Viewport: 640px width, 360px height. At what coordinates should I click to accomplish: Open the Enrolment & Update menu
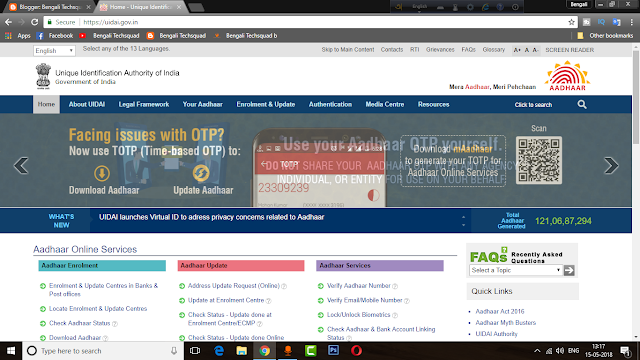point(266,104)
